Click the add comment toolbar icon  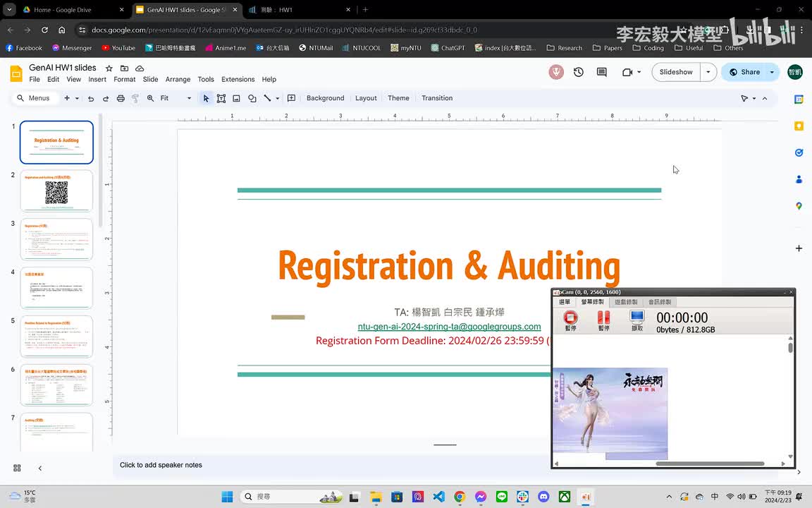[x=292, y=98]
